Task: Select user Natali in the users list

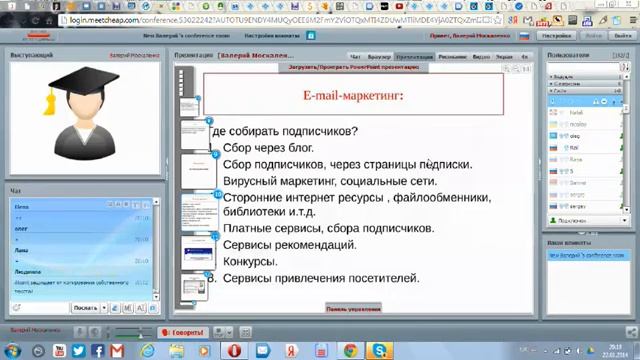Action: [585, 112]
